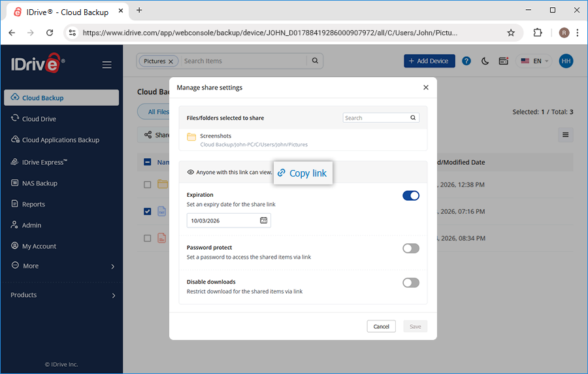Screen dimensions: 588x374
Task: Expand the More sidebar menu
Action: click(61, 265)
